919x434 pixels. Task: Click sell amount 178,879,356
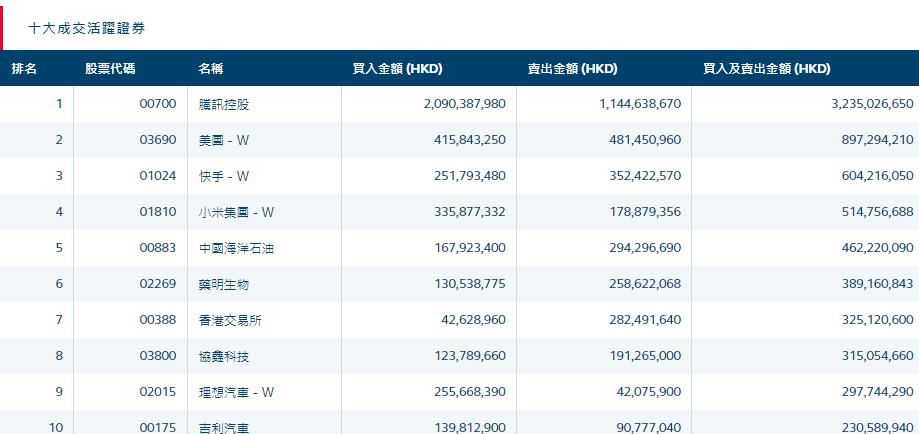pos(645,212)
